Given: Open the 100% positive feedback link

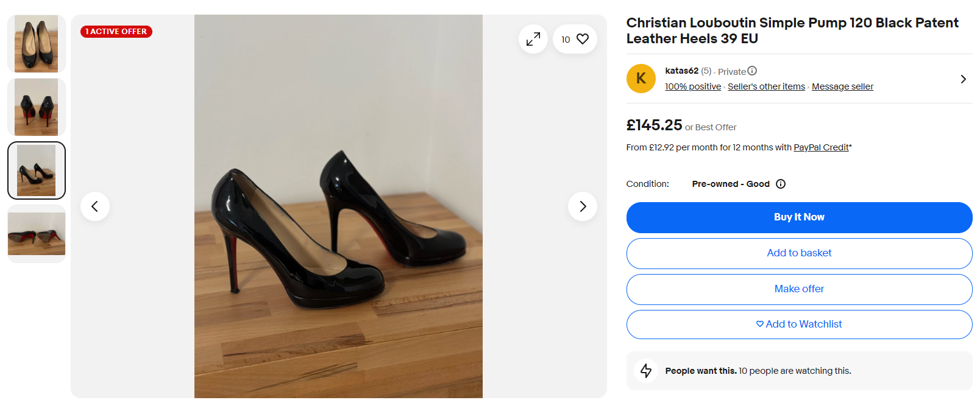Looking at the screenshot, I should (692, 86).
